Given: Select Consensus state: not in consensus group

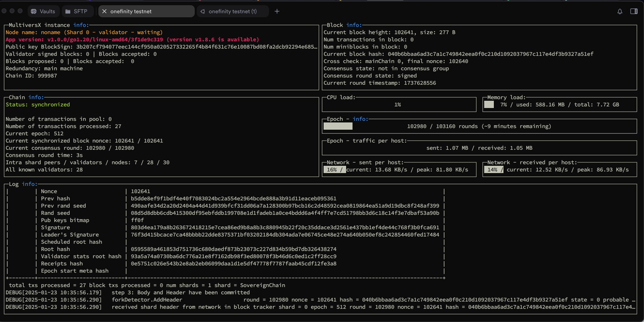Looking at the screenshot, I should [386, 69].
